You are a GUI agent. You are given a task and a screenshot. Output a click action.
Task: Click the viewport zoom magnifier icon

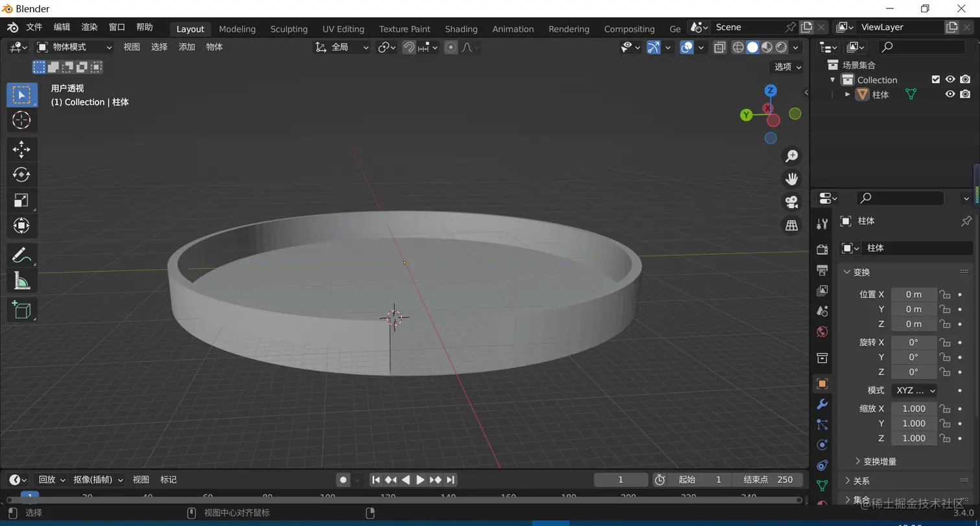click(791, 156)
